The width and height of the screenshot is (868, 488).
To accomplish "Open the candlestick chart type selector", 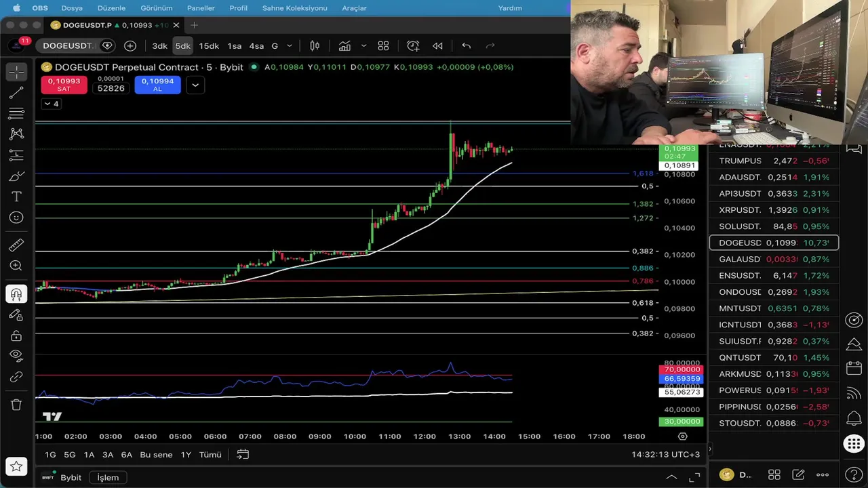I will (x=315, y=46).
